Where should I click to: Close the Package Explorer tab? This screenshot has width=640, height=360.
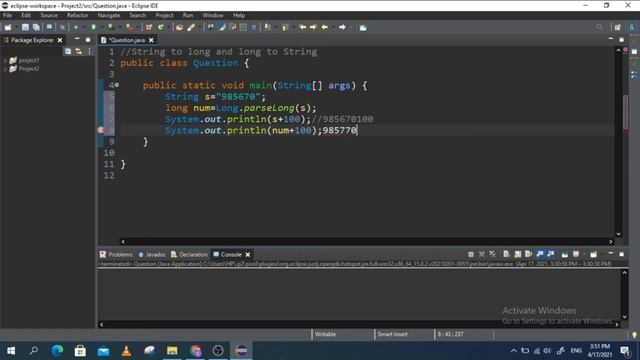click(60, 40)
